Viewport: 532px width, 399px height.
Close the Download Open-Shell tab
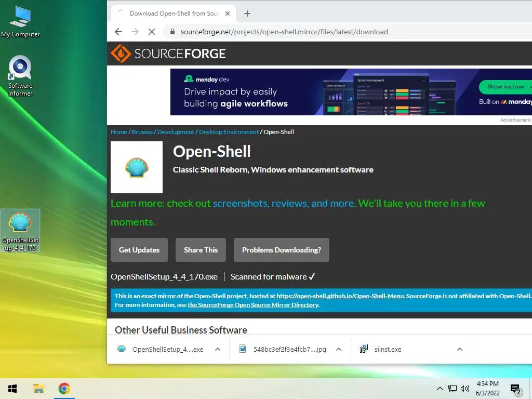tap(228, 14)
